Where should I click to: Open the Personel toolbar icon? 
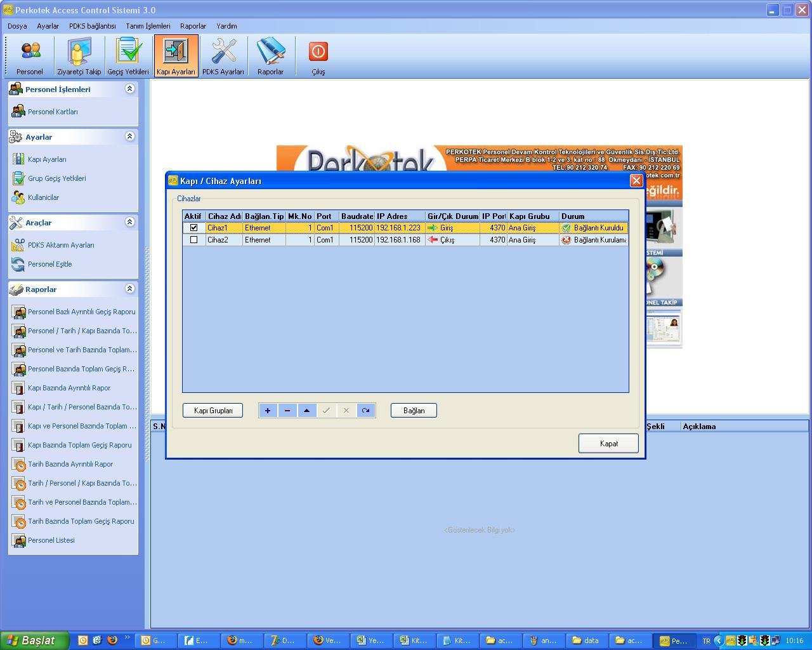(x=29, y=54)
